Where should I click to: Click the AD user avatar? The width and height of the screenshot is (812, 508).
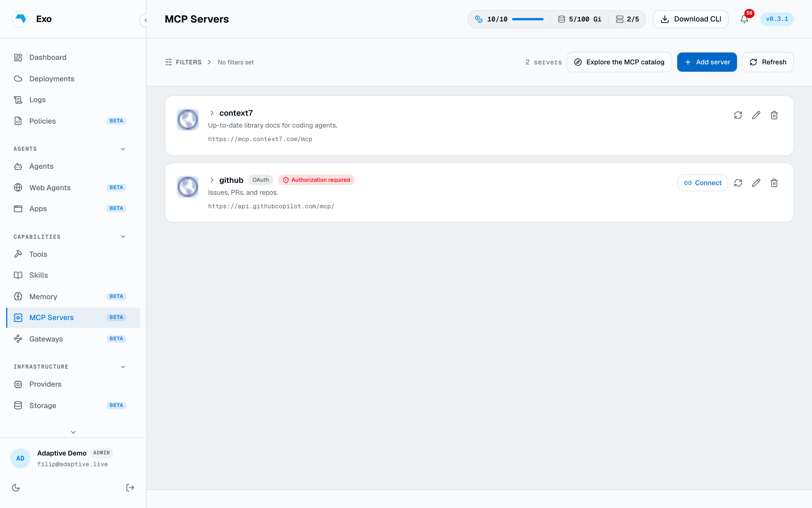(20, 458)
